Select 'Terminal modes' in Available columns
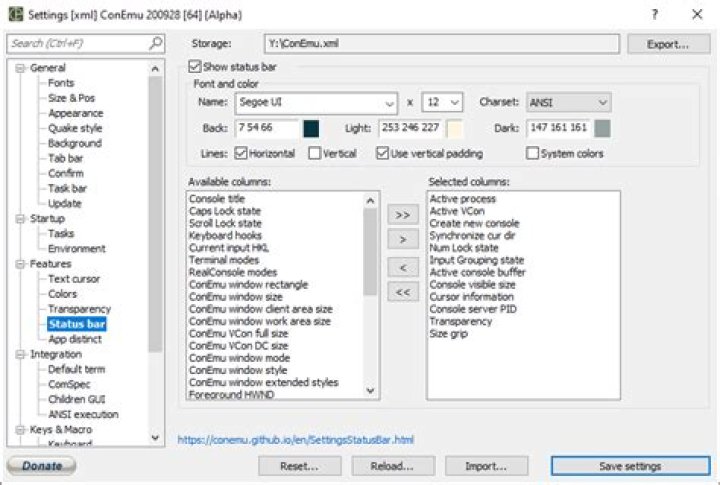Image resolution: width=720 pixels, height=485 pixels. (x=224, y=260)
